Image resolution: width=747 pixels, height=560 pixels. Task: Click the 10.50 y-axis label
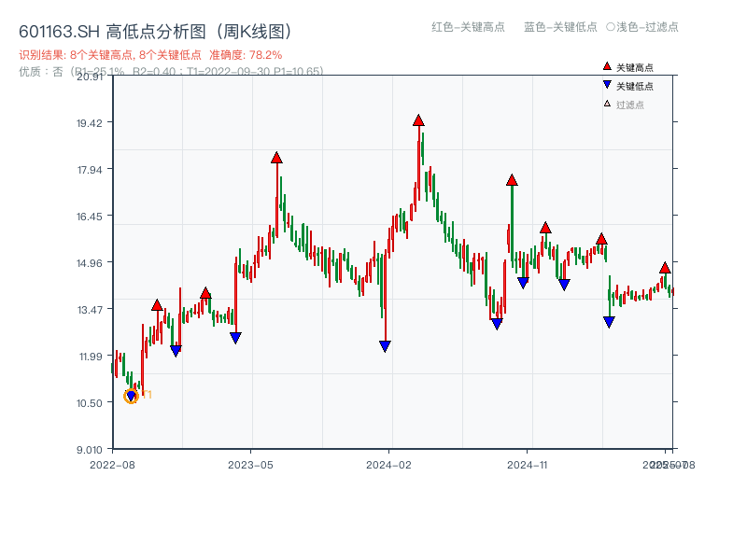(x=90, y=403)
